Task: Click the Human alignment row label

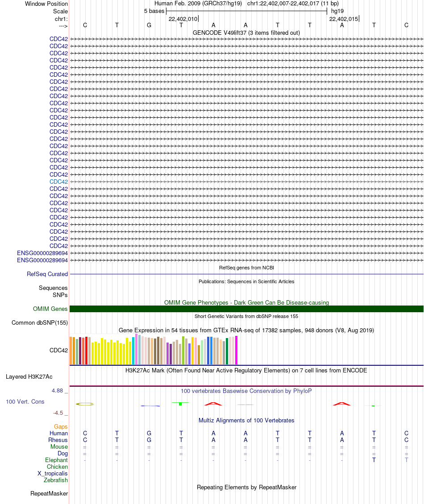Action: tap(58, 433)
